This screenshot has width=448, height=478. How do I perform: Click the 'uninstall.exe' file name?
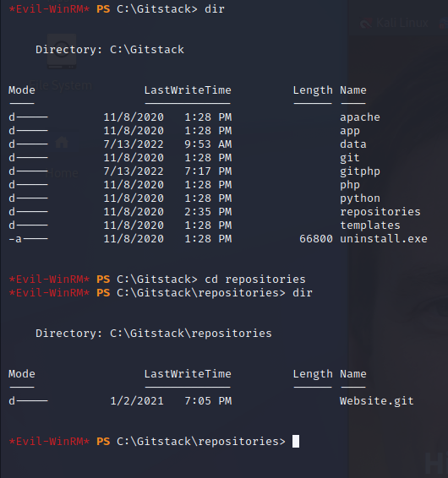click(384, 239)
